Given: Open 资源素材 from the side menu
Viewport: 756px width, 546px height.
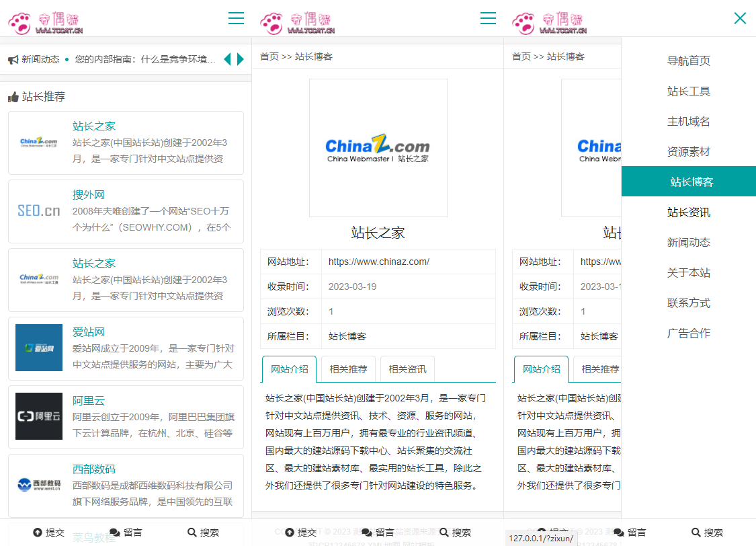Looking at the screenshot, I should coord(689,152).
